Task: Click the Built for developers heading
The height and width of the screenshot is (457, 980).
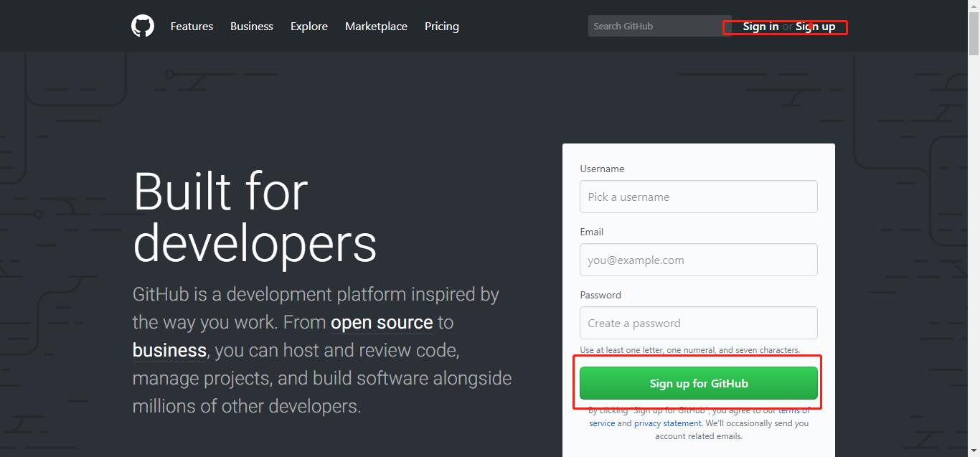Action: [x=255, y=217]
